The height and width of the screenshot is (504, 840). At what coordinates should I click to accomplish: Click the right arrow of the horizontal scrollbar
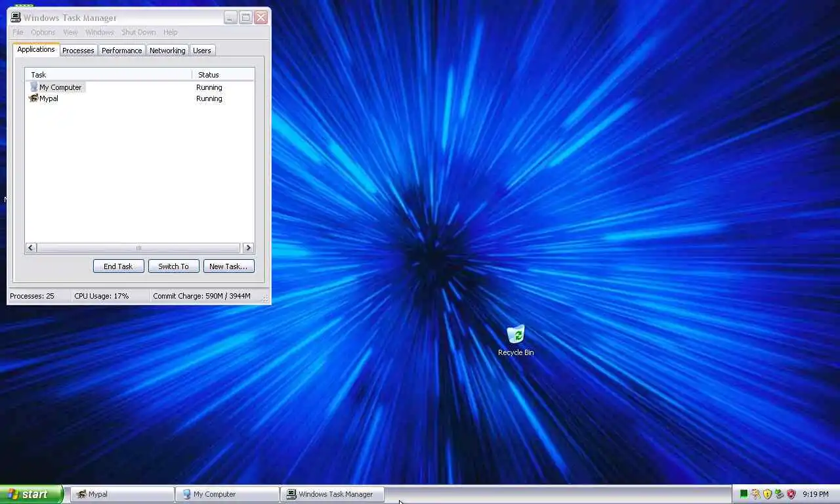248,248
